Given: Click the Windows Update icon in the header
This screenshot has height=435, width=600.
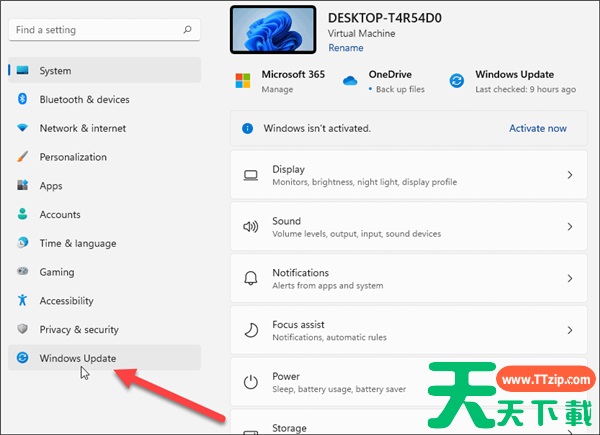Looking at the screenshot, I should tap(457, 81).
